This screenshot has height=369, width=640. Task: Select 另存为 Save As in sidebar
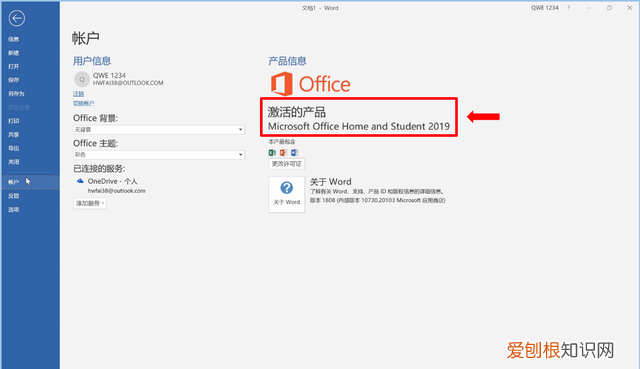coord(16,93)
